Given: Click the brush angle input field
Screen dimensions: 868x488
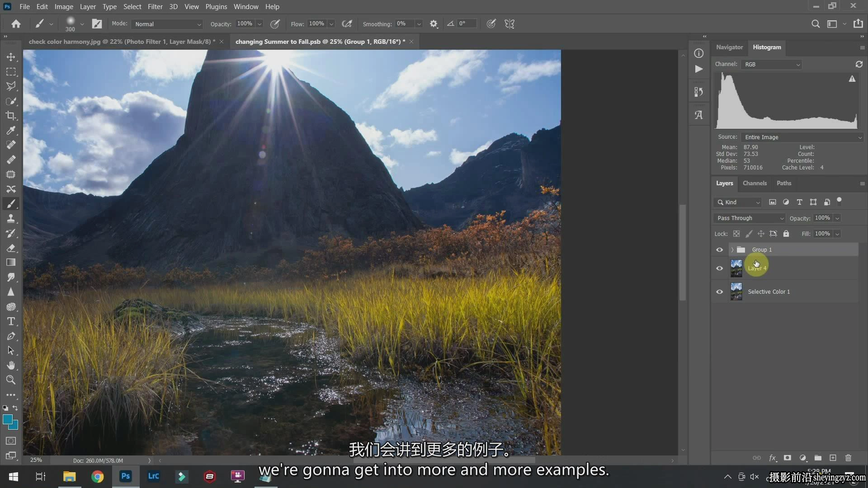Looking at the screenshot, I should (467, 24).
